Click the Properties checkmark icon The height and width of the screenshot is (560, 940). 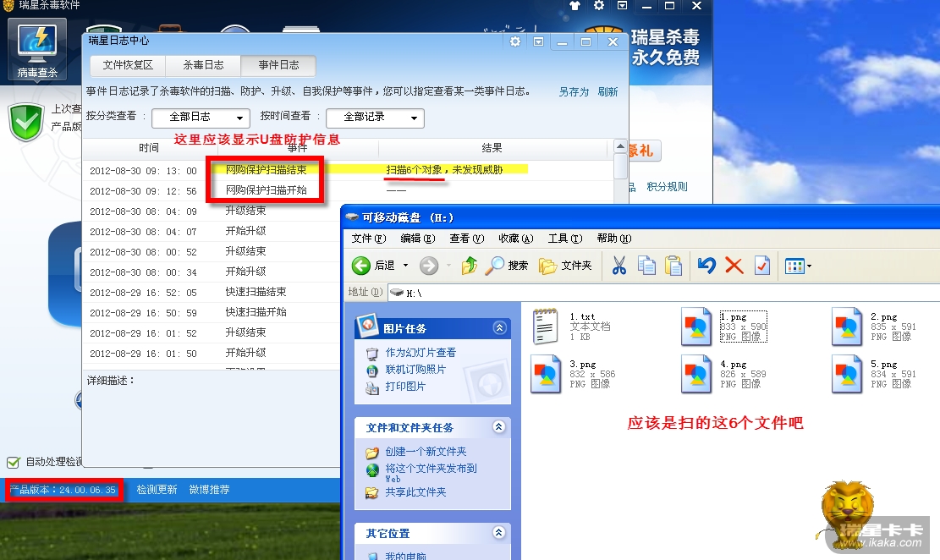click(x=762, y=265)
